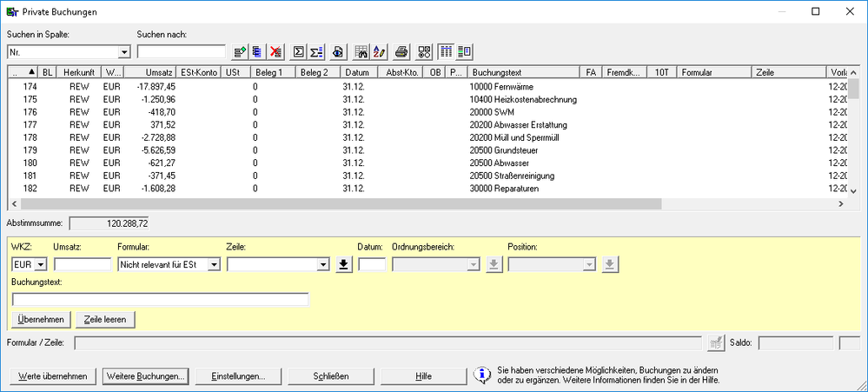
Task: Select row 20500 Grundsteuer
Action: [x=427, y=150]
